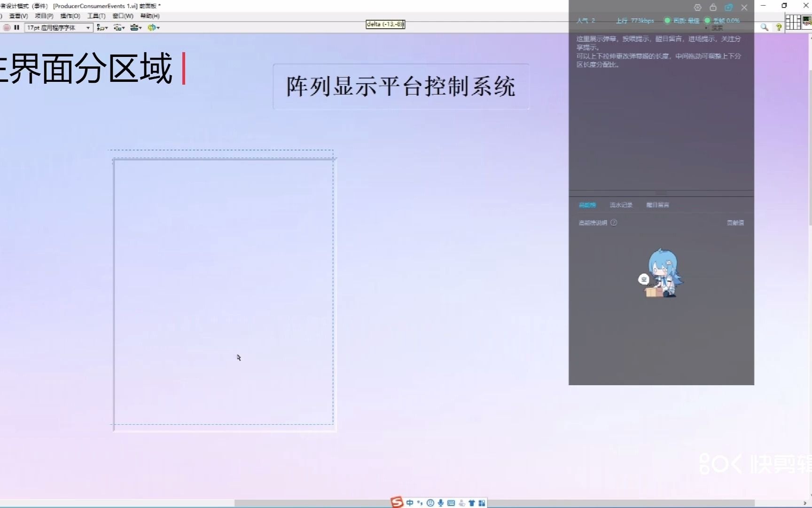Show context help with question mark icon

click(x=779, y=27)
